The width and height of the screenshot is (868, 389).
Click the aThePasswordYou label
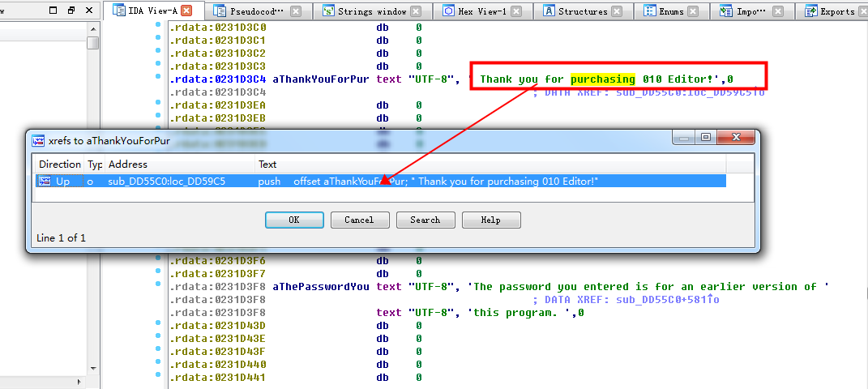click(x=321, y=287)
